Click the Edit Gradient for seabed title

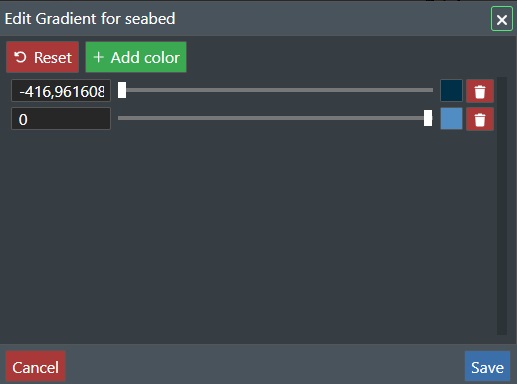(x=90, y=19)
